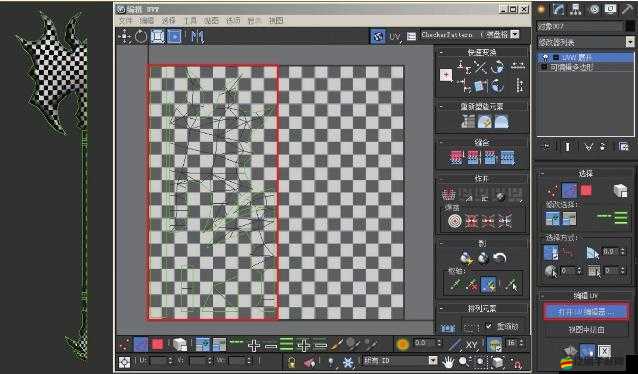638x374 pixels.
Task: Expand the UVW 展开 modifier sub-objects
Action: 556,58
